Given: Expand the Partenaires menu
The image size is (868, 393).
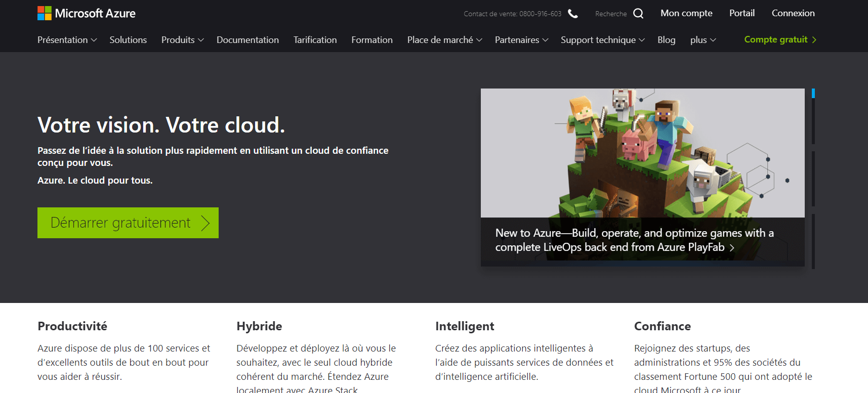Looking at the screenshot, I should (x=521, y=40).
